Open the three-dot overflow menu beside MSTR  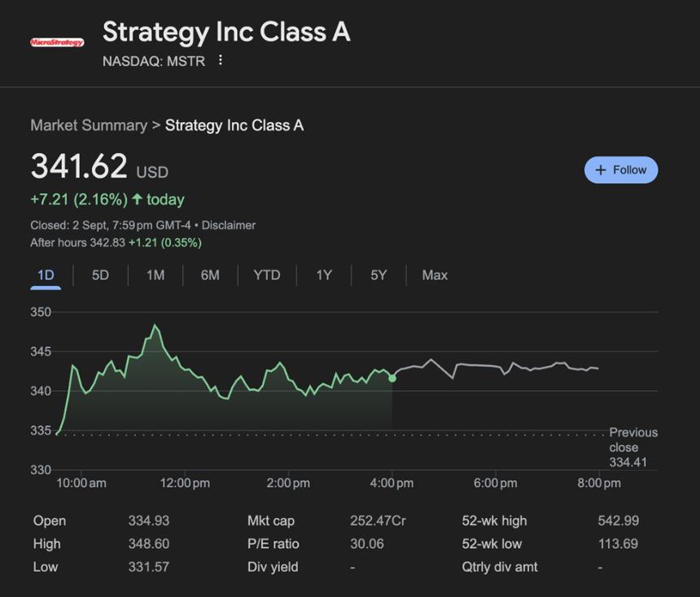[220, 61]
